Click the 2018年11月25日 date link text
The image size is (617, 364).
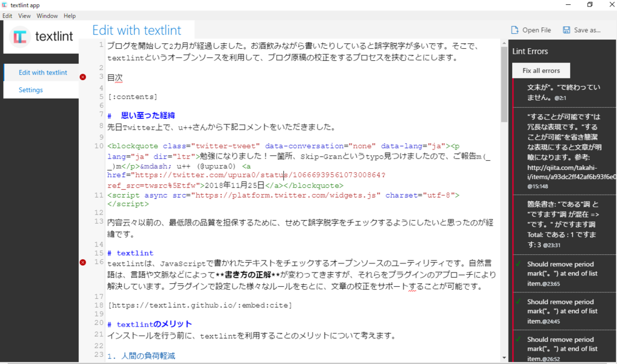pos(234,186)
